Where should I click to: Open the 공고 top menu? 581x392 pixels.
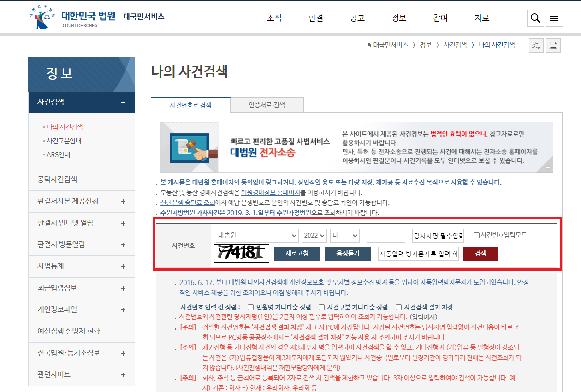[357, 18]
